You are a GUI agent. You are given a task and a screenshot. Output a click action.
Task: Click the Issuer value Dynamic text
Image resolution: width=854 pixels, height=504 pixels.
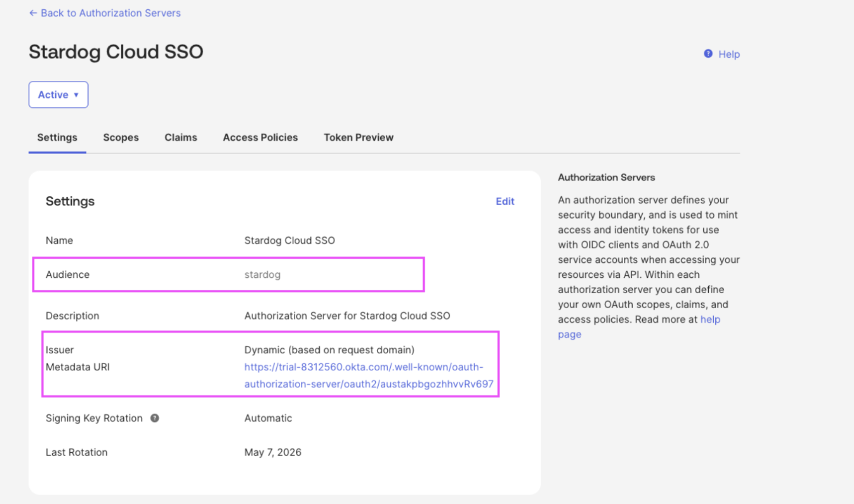[330, 350]
